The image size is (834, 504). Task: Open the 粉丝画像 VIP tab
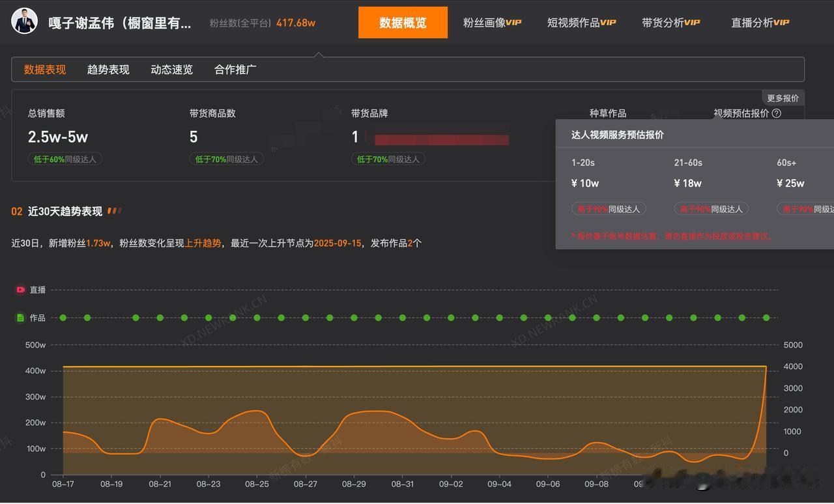pyautogui.click(x=492, y=23)
